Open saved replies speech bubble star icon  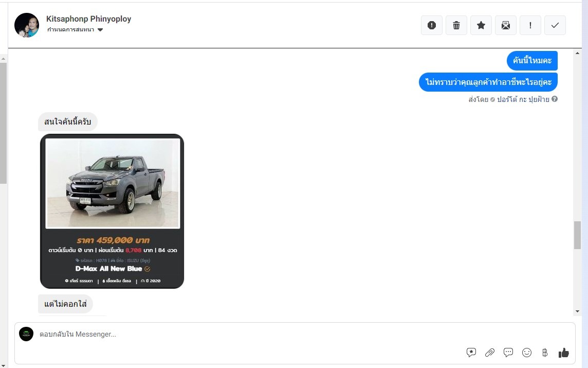(x=471, y=352)
